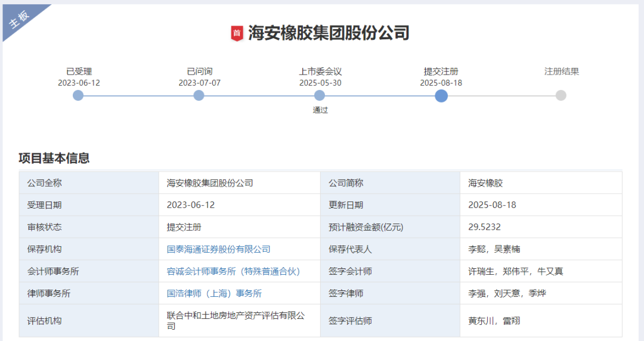Viewport: 644px width, 341px height.
Task: Select the 提交注册 active timeline node
Action: [441, 96]
